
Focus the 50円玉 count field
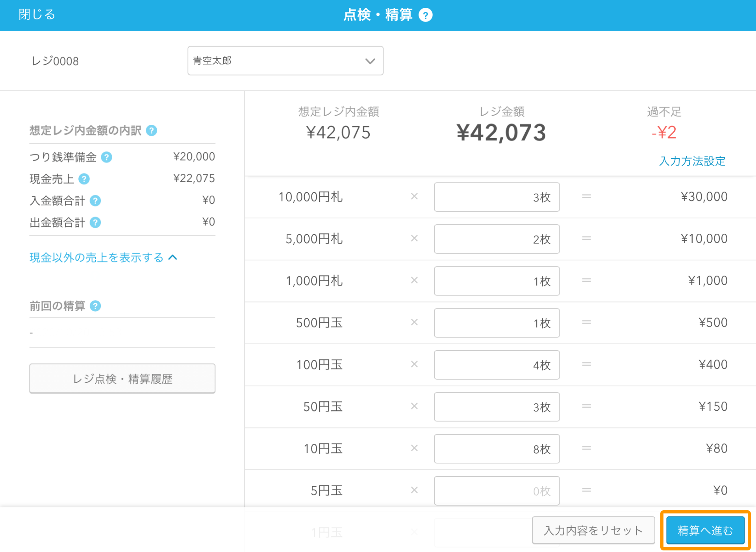pyautogui.click(x=497, y=407)
